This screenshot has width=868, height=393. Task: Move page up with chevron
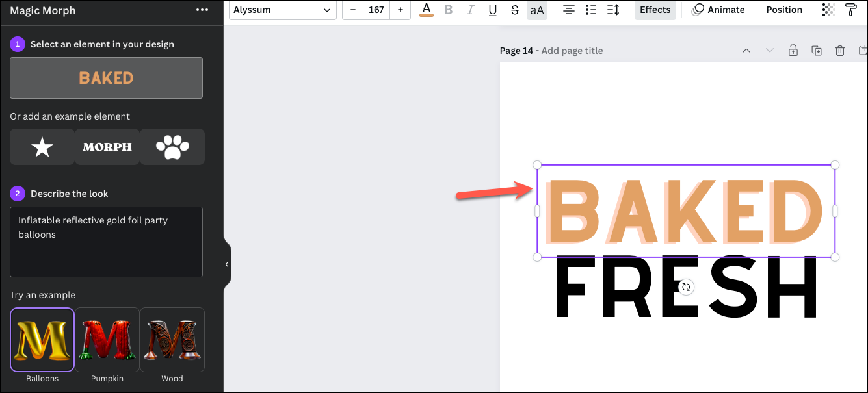746,51
